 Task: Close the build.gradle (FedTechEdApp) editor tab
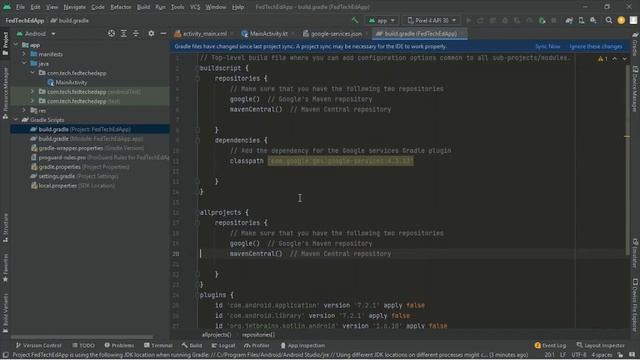[x=462, y=34]
